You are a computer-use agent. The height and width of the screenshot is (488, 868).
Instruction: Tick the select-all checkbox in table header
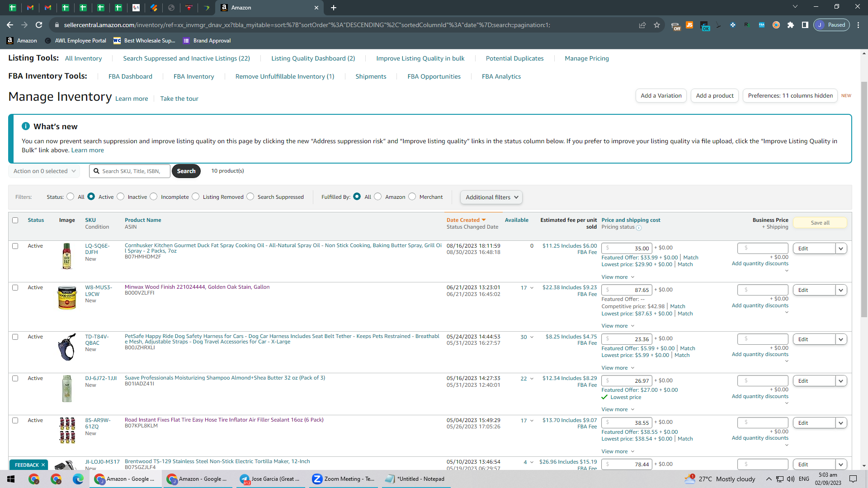[15, 221]
